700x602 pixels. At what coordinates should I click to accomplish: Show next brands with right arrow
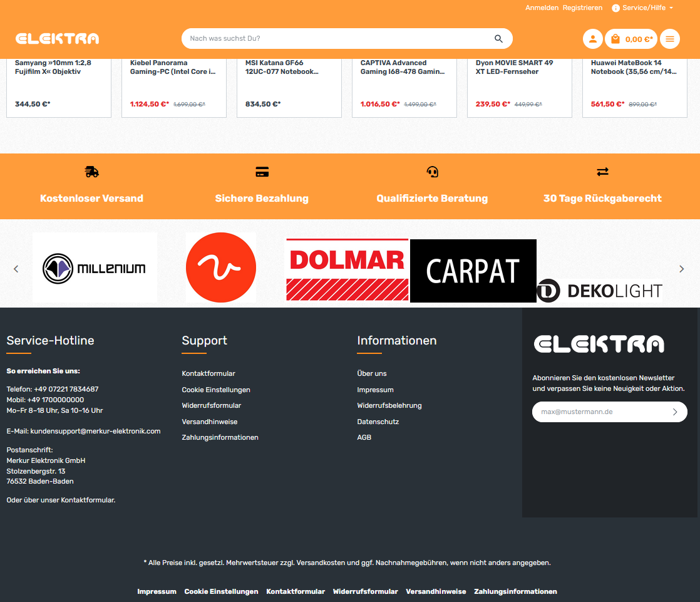tap(681, 269)
